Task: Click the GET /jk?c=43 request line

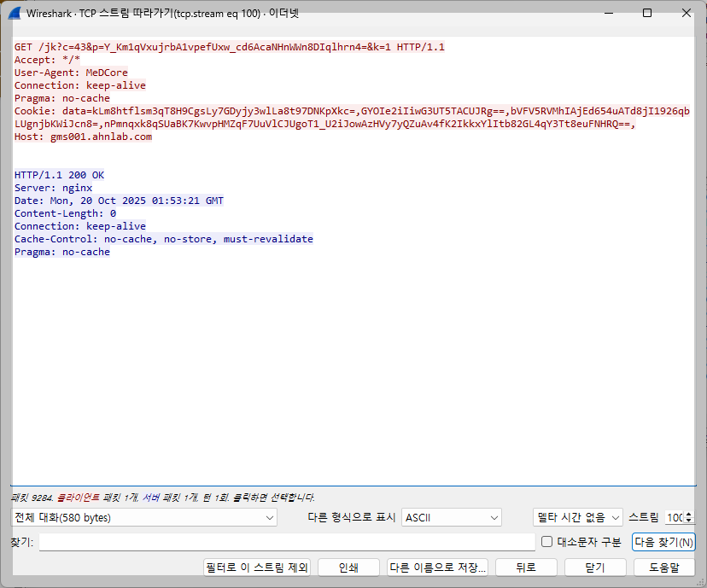Action: pyautogui.click(x=230, y=47)
